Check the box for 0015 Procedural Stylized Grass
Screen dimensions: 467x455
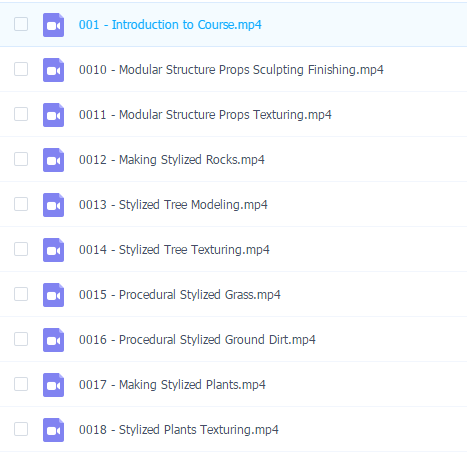pyautogui.click(x=21, y=294)
